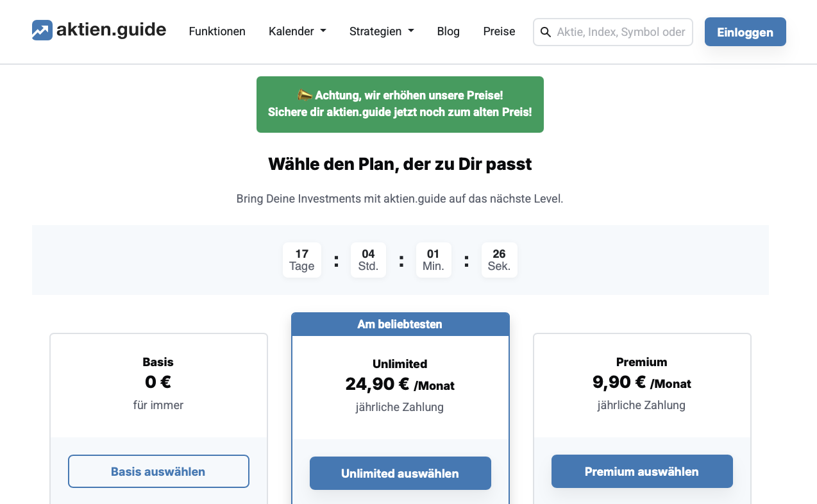Choose the Premium auswählen button

642,471
